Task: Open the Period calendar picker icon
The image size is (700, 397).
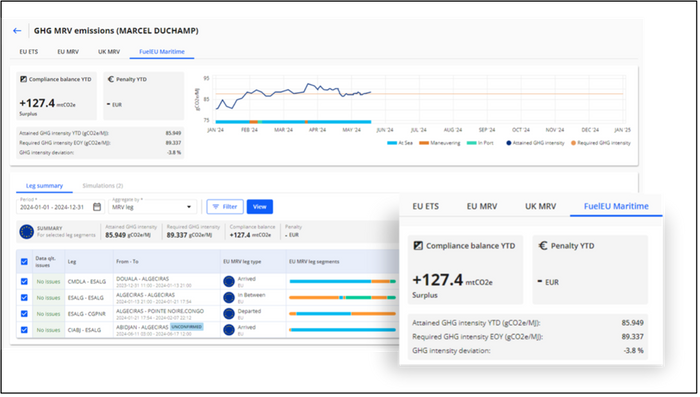Action: 97,207
